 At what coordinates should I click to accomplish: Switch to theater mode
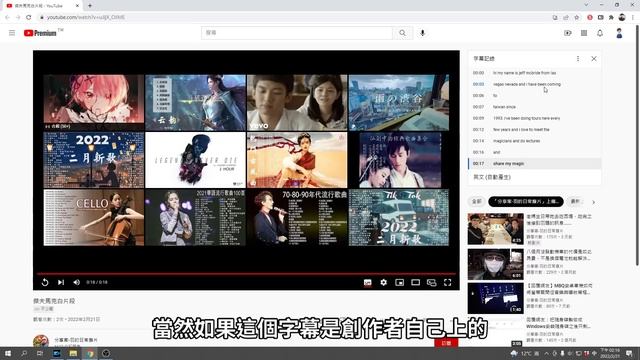point(416,282)
